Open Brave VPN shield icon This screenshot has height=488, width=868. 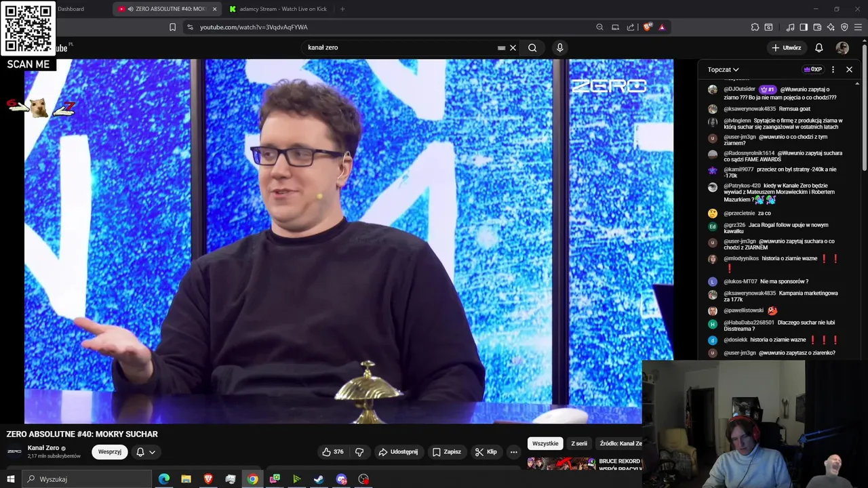pyautogui.click(x=844, y=27)
